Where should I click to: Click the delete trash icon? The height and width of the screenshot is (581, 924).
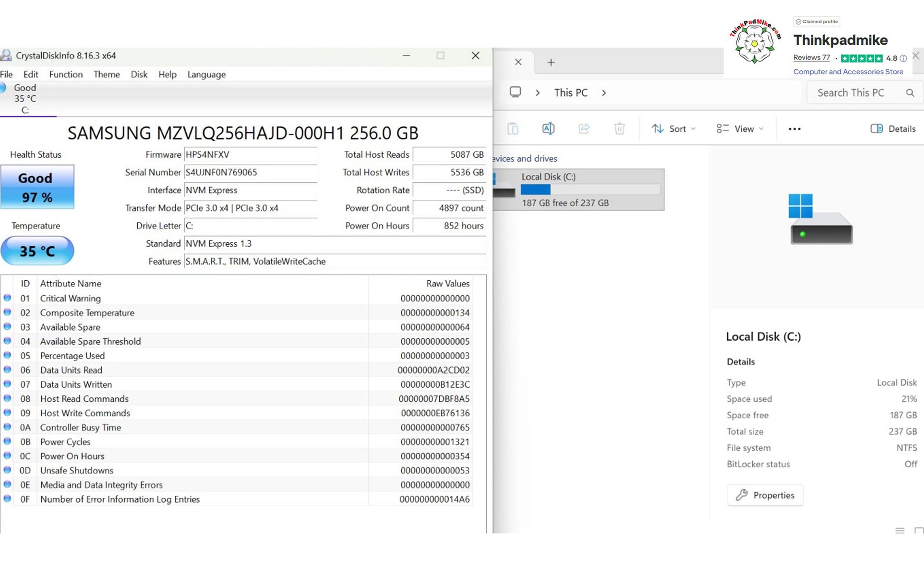[619, 129]
